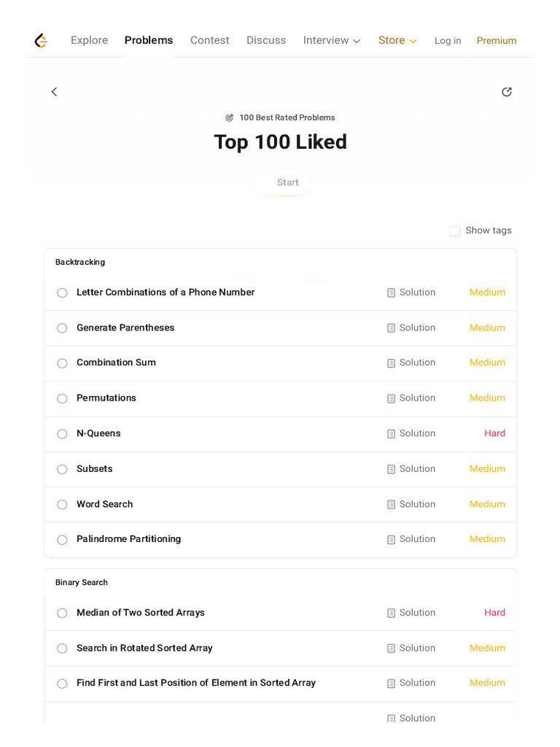Image resolution: width=560 pixels, height=747 pixels.
Task: Open the Discuss page
Action: point(266,41)
